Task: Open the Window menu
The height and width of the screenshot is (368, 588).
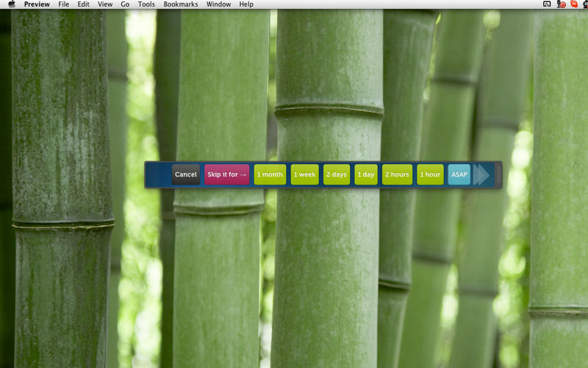Action: [x=218, y=4]
